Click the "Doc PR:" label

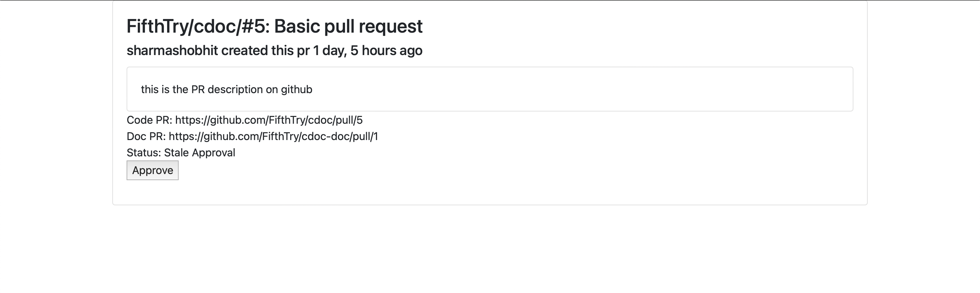146,136
